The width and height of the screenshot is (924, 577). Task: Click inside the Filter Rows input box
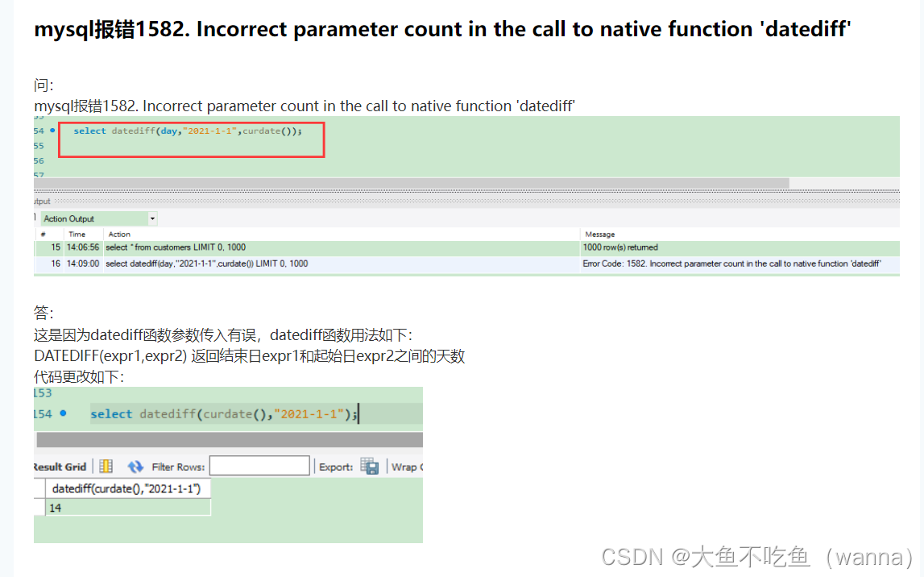(x=259, y=465)
